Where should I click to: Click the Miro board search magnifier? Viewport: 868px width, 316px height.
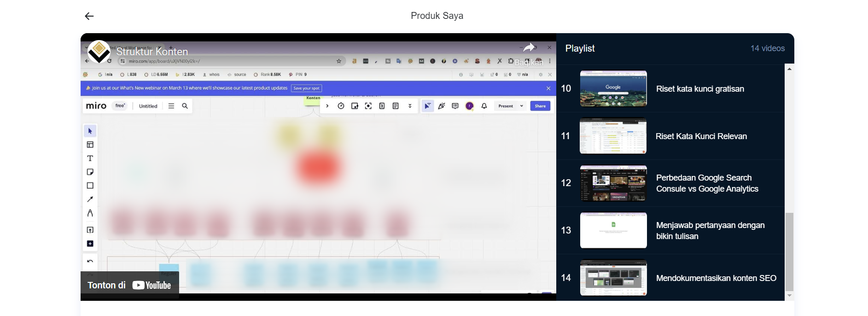click(x=185, y=106)
